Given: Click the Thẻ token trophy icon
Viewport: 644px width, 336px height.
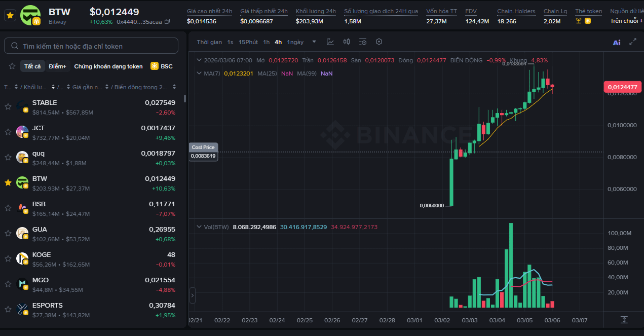Looking at the screenshot, I should coord(579,21).
